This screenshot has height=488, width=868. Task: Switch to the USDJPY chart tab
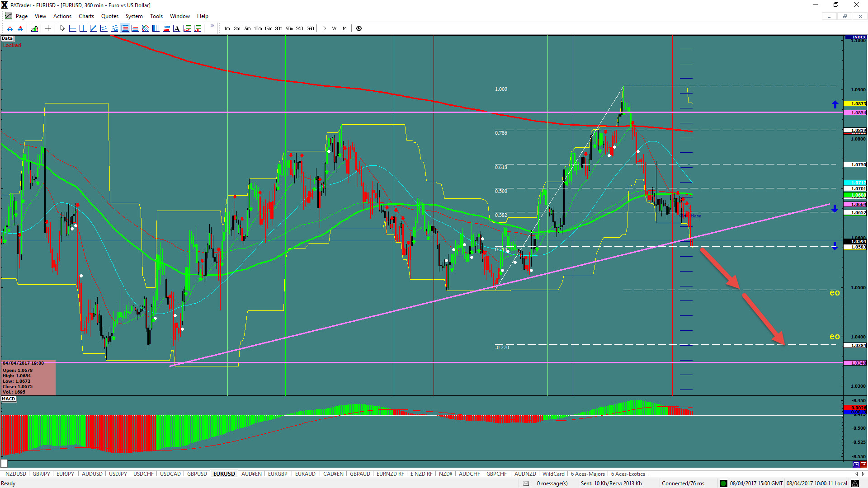(x=118, y=474)
